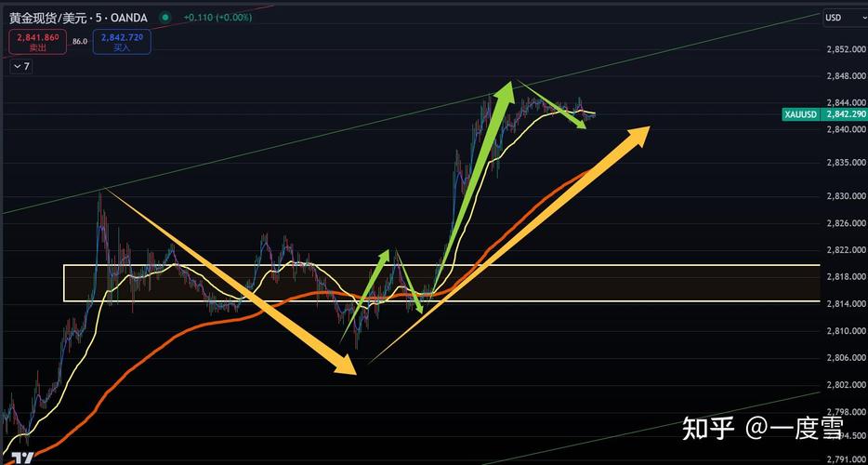The image size is (868, 465).
Task: Click the TradingView logo in bottom-left corner
Action: tap(26, 458)
